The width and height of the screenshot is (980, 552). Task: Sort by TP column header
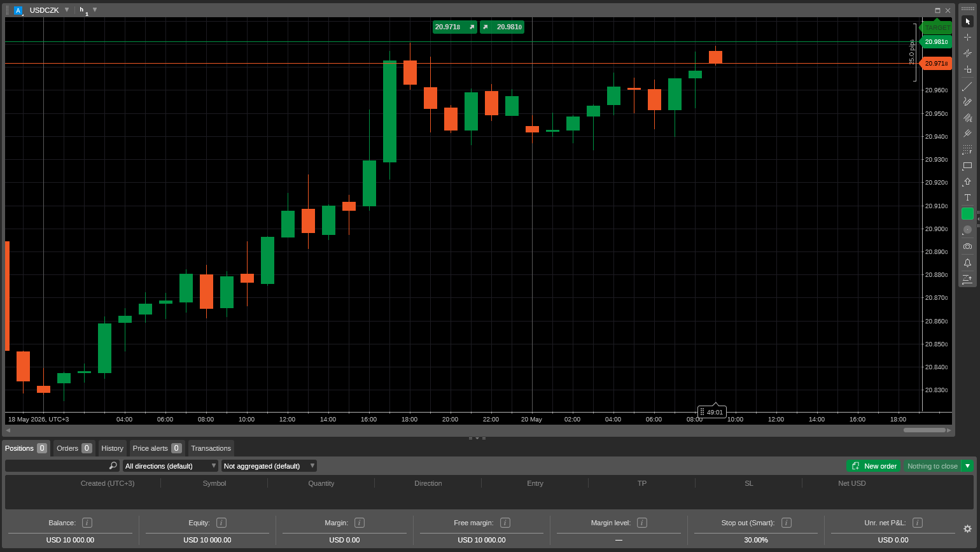[642, 483]
